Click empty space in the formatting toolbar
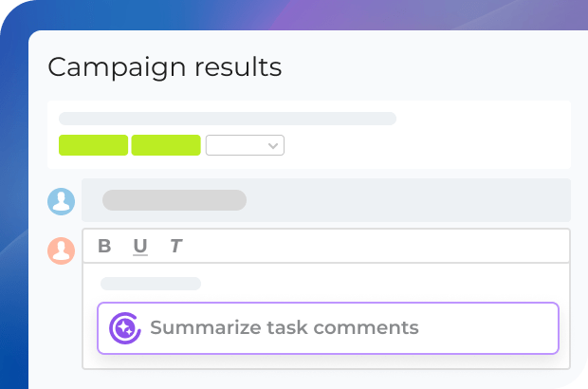Image resolution: width=588 pixels, height=389 pixels. (379, 247)
